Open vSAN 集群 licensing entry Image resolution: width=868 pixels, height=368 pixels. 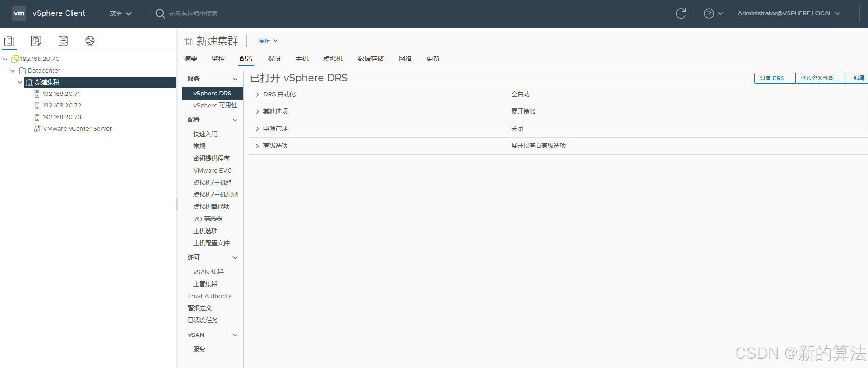pos(209,272)
